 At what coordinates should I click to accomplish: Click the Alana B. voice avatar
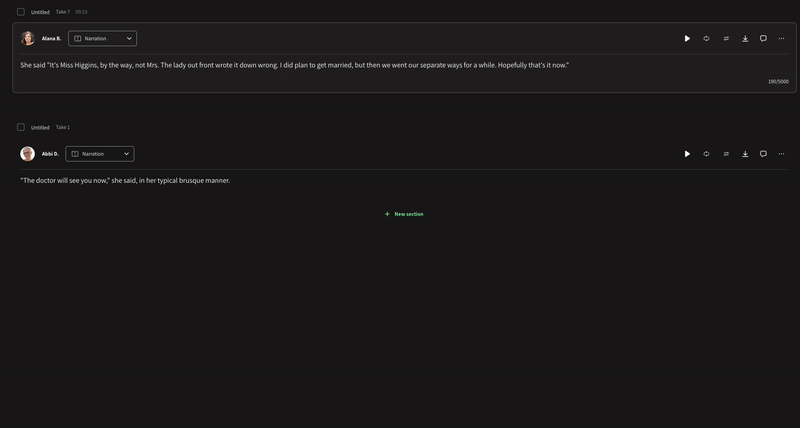tap(28, 38)
